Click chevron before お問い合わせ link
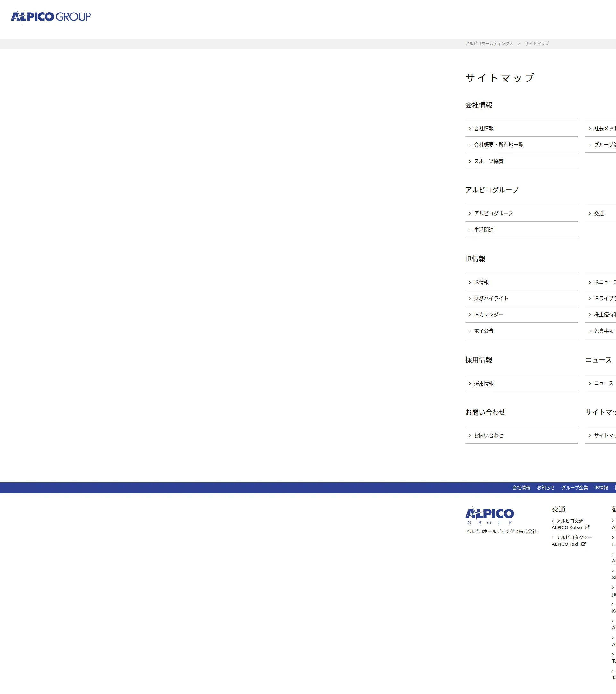Image resolution: width=616 pixels, height=694 pixels. (470, 436)
